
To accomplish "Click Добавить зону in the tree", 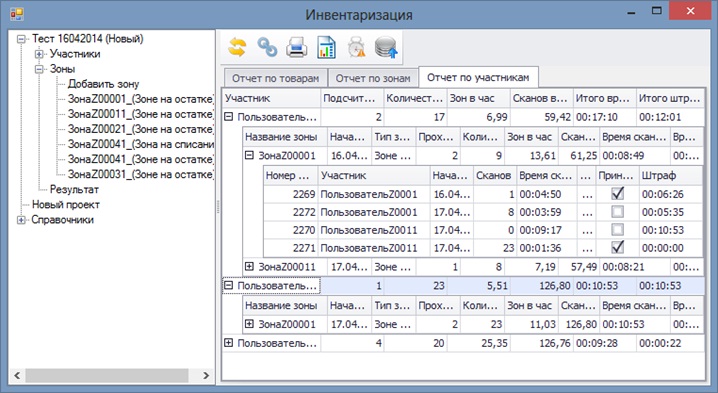I will (103, 84).
